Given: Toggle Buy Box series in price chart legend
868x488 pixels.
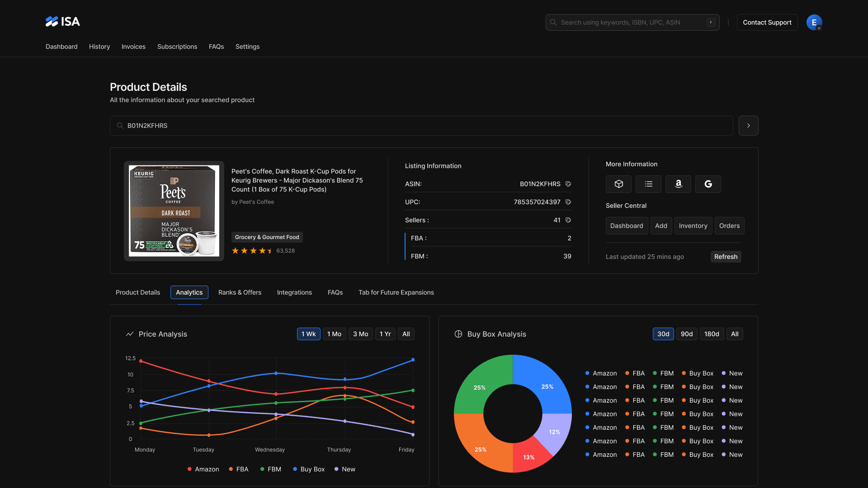Looking at the screenshot, I should click(x=309, y=469).
